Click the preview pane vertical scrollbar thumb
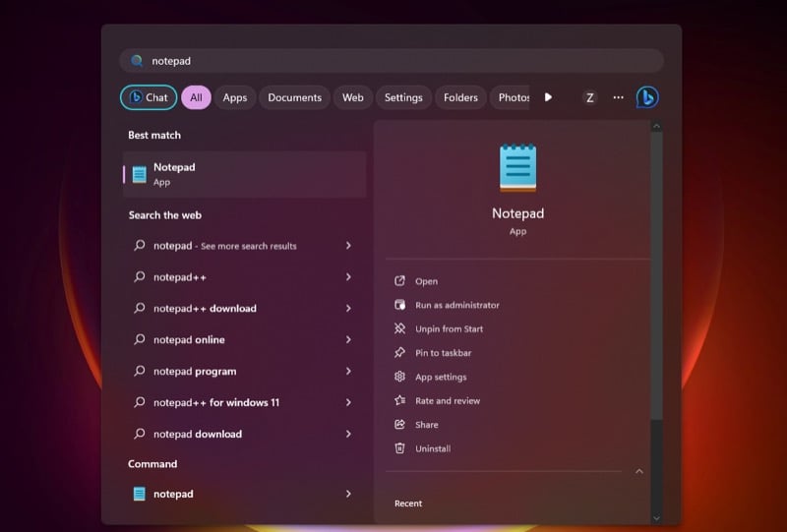 coord(656,276)
